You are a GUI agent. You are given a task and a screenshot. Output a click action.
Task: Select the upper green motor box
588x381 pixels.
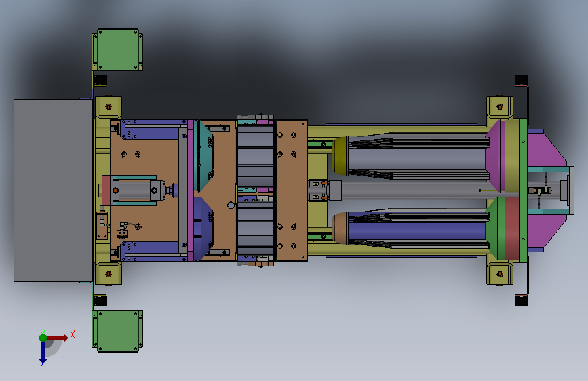tap(118, 49)
